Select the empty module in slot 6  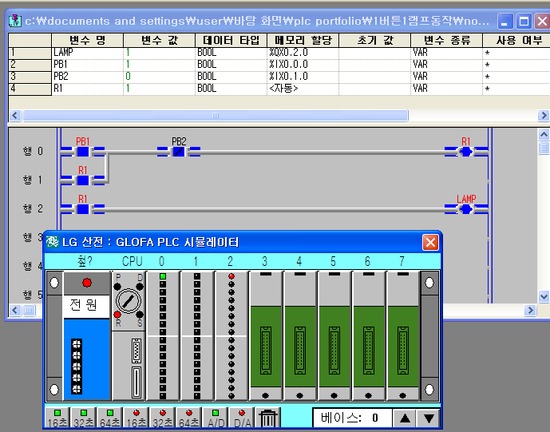tap(368, 336)
